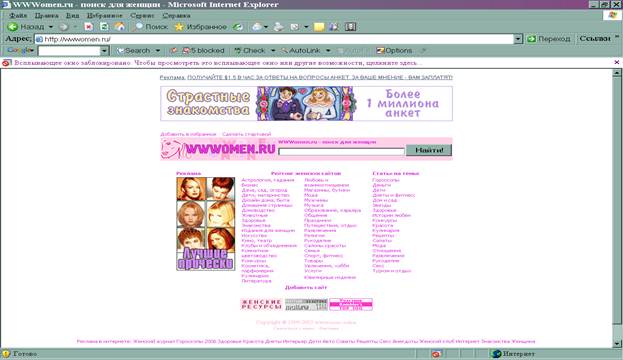Click the WWWomen.ru site search field
Image resolution: width=623 pixels, height=360 pixels.
tap(341, 151)
